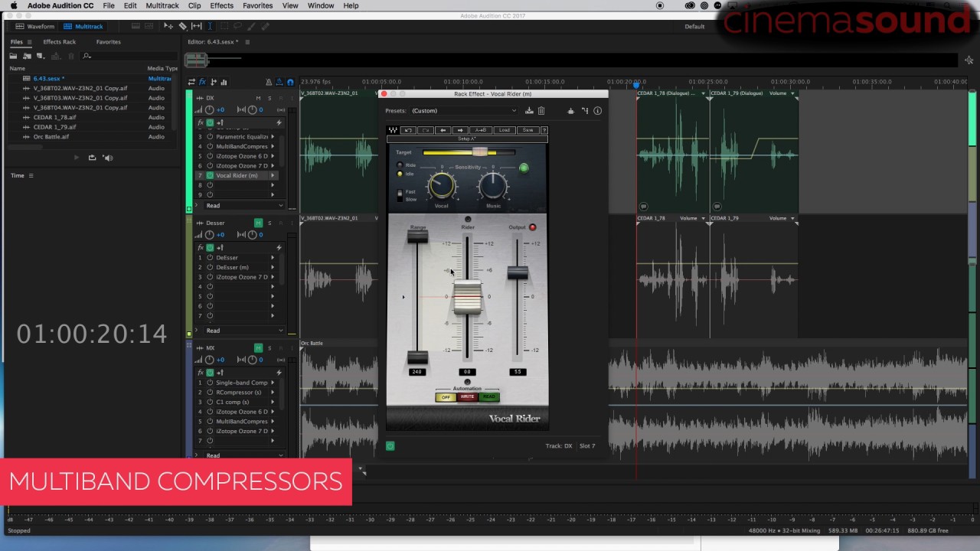Toggle Vocal Rider (m) effect power on DX
This screenshot has height=551, width=980.
210,175
